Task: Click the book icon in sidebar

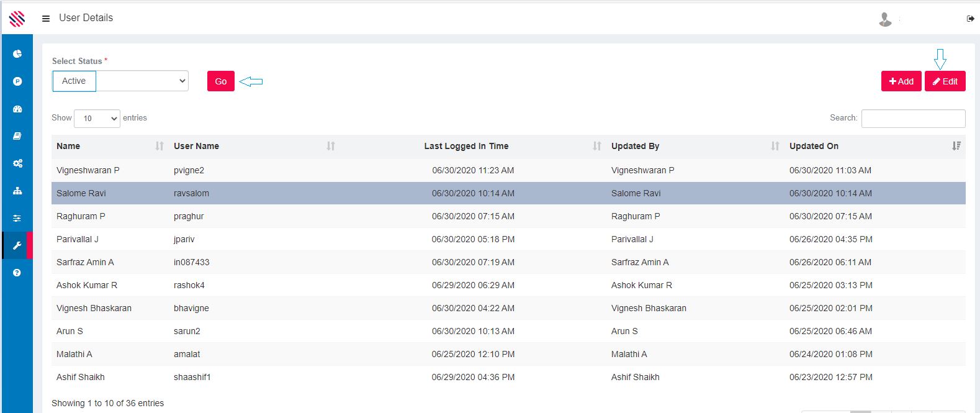Action: pyautogui.click(x=17, y=136)
